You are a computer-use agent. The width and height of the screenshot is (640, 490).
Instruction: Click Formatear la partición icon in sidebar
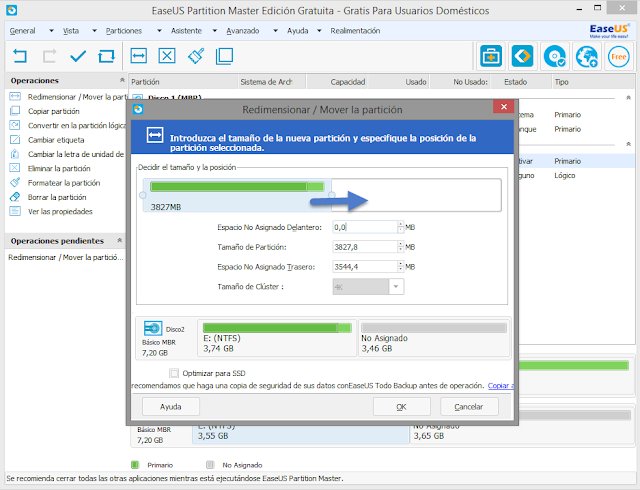pos(15,182)
